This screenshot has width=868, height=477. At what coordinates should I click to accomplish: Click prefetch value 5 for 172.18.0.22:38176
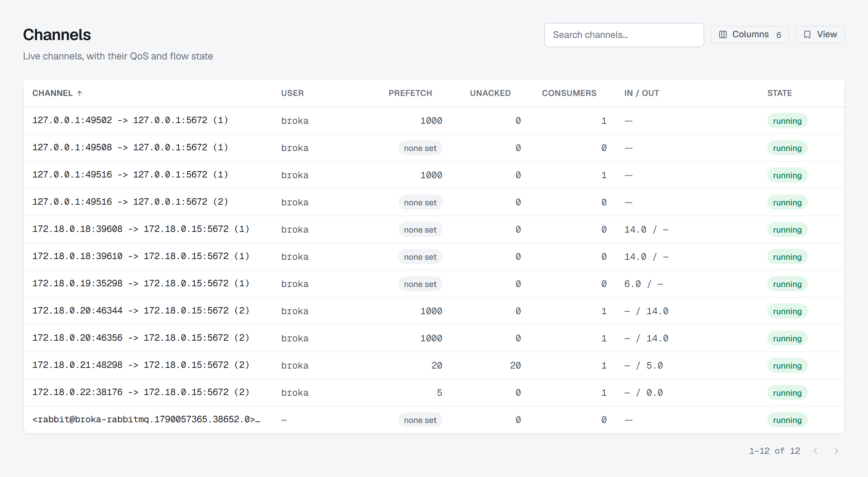coord(439,393)
